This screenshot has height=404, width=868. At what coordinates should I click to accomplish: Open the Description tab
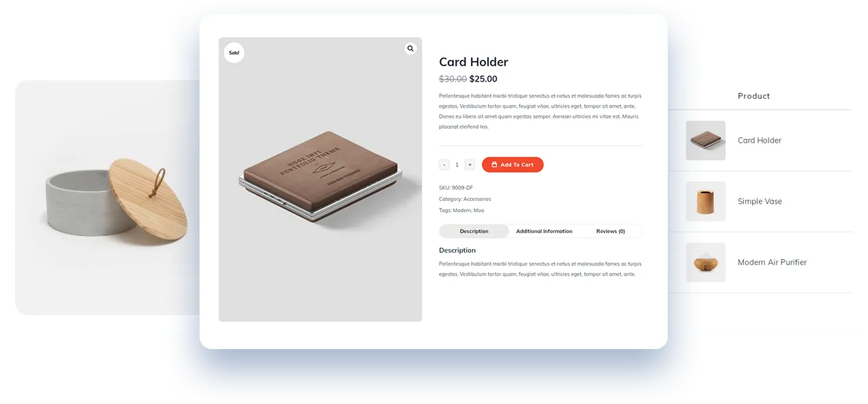pos(474,231)
